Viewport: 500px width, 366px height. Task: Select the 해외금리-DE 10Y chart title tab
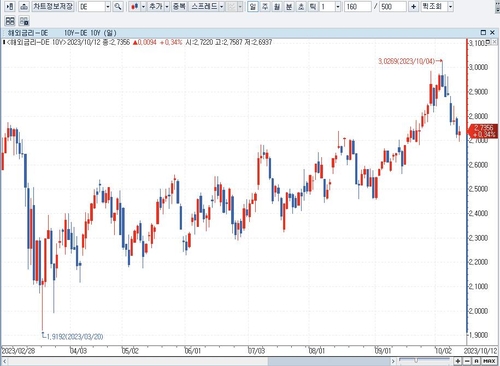[62, 33]
